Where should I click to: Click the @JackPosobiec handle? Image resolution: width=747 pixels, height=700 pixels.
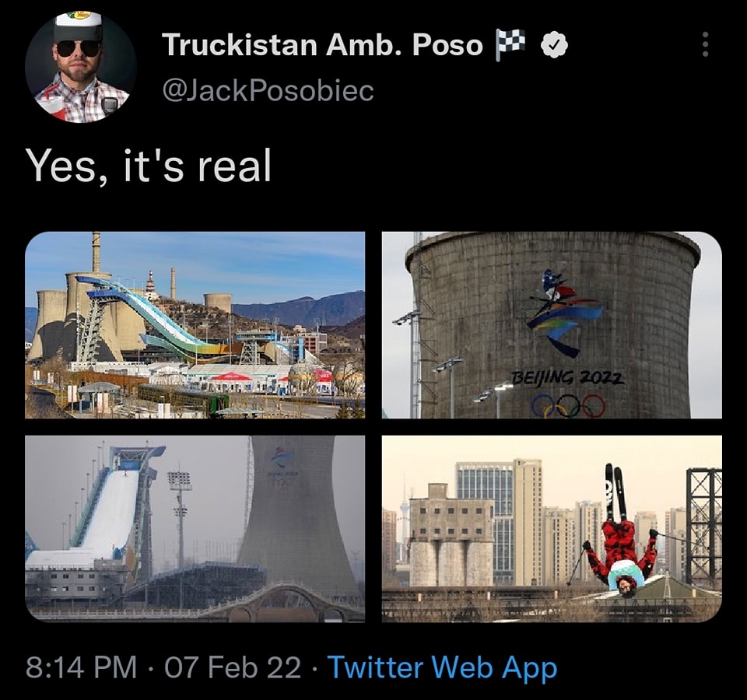click(268, 91)
